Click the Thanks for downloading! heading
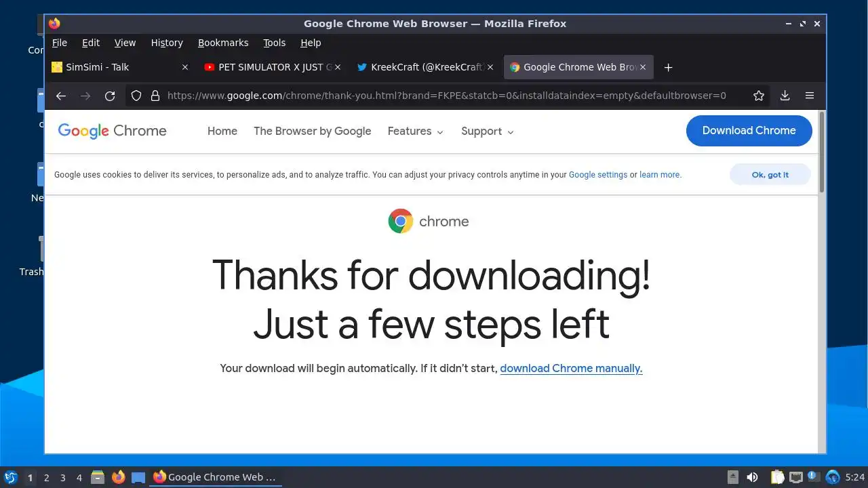This screenshot has width=868, height=488. pyautogui.click(x=431, y=275)
